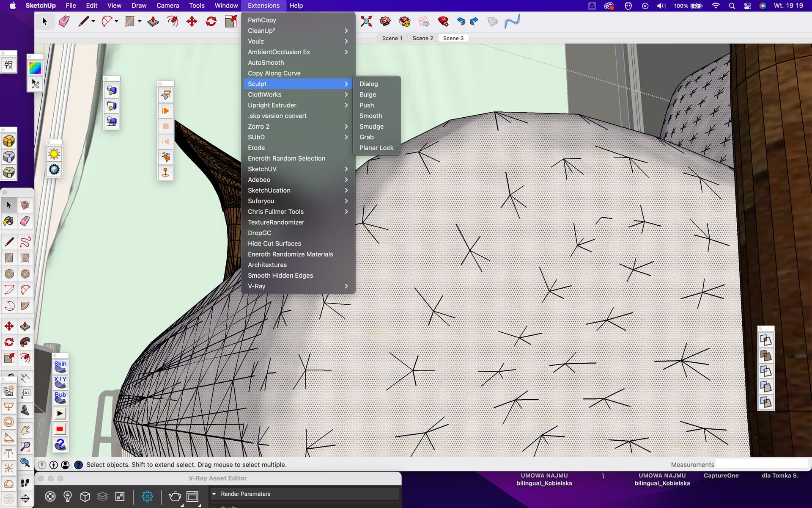Open the V-Ray Frame Buffer icon

click(193, 497)
